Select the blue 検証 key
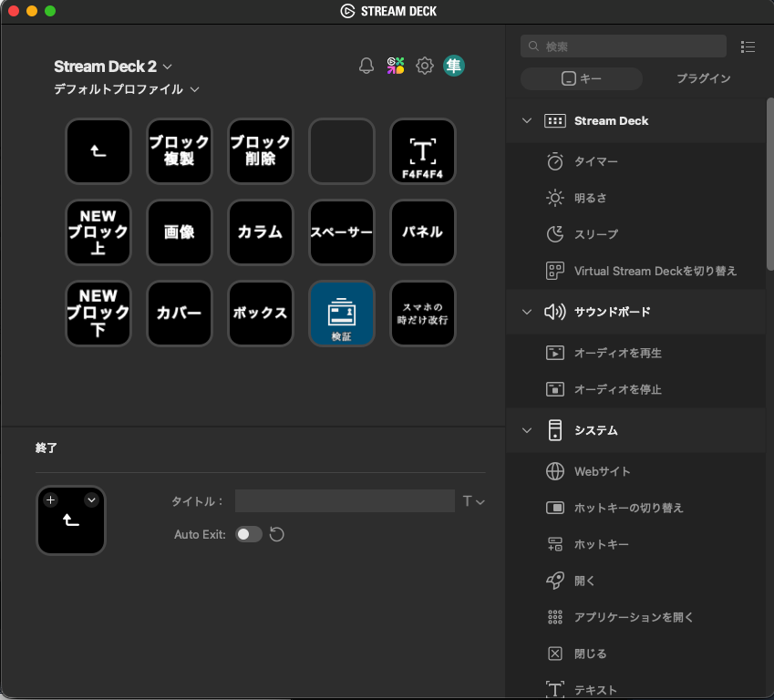The image size is (774, 700). coord(342,313)
